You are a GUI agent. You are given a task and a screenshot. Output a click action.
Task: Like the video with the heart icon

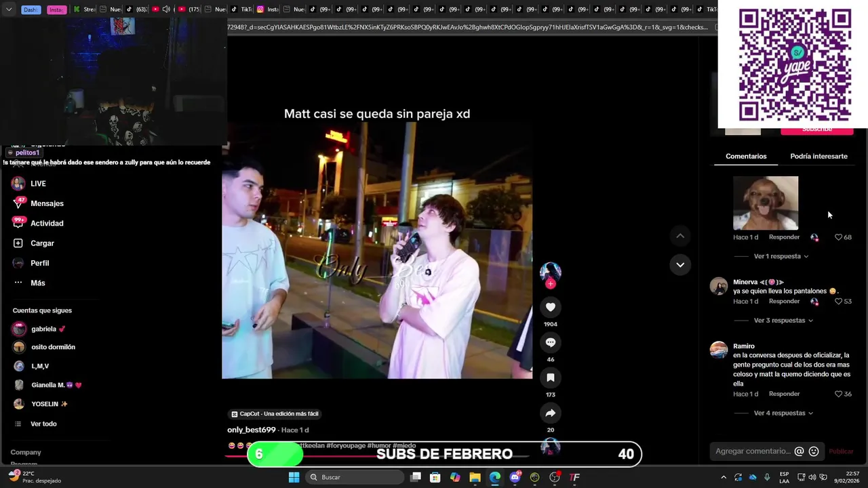click(550, 307)
